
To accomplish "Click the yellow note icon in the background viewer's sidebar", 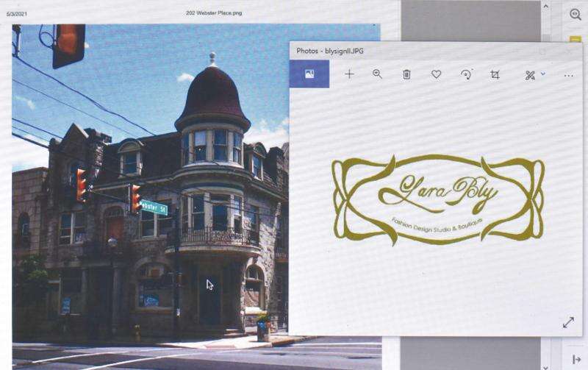I will [576, 39].
